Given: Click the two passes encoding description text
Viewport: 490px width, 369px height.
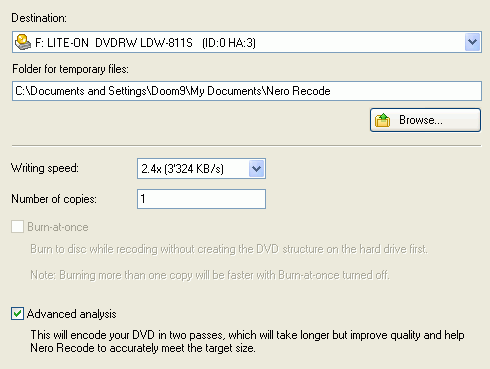Looking at the screenshot, I should [x=247, y=341].
